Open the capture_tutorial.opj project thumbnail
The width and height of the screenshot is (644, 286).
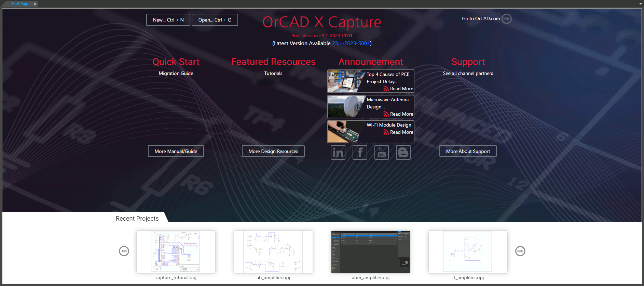(x=176, y=252)
